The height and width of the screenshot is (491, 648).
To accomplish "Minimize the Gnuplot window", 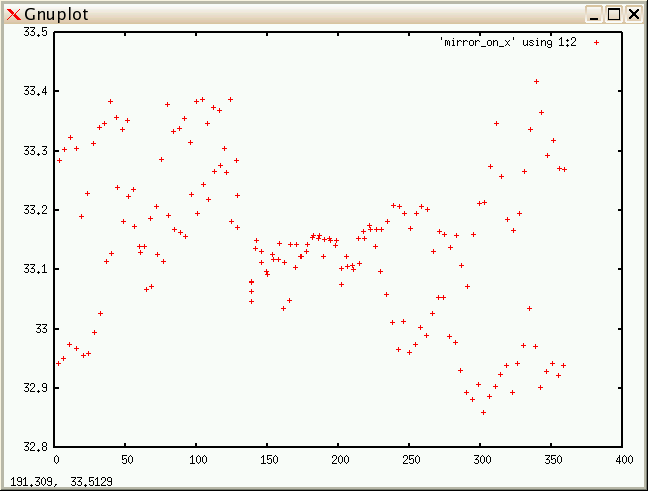I will 595,14.
